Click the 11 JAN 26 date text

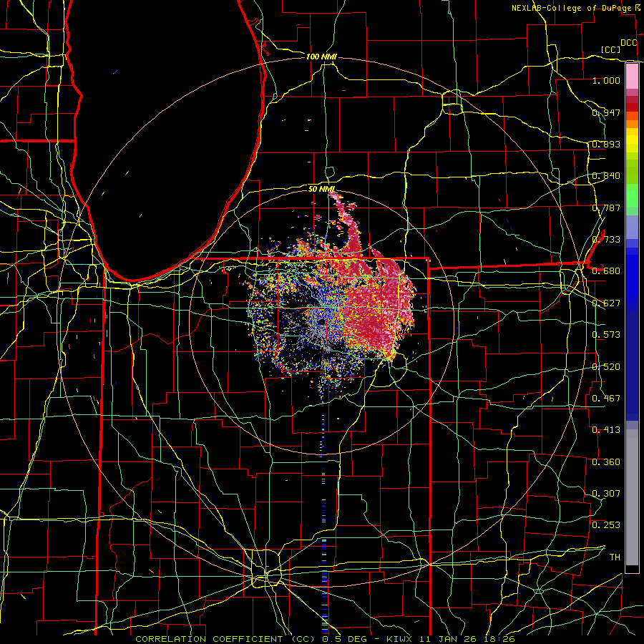click(449, 639)
